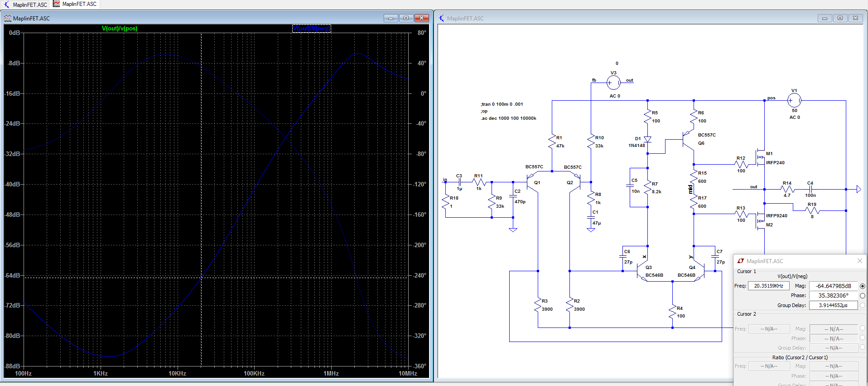Select resistor R10 33k symbol
This screenshot has width=868, height=386.
pos(591,141)
